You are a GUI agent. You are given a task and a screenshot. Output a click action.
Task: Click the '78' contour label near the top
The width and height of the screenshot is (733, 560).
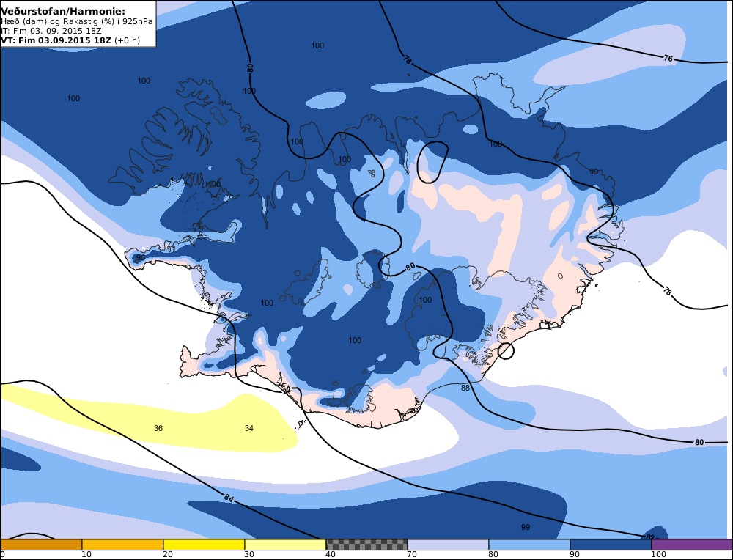coord(407,60)
